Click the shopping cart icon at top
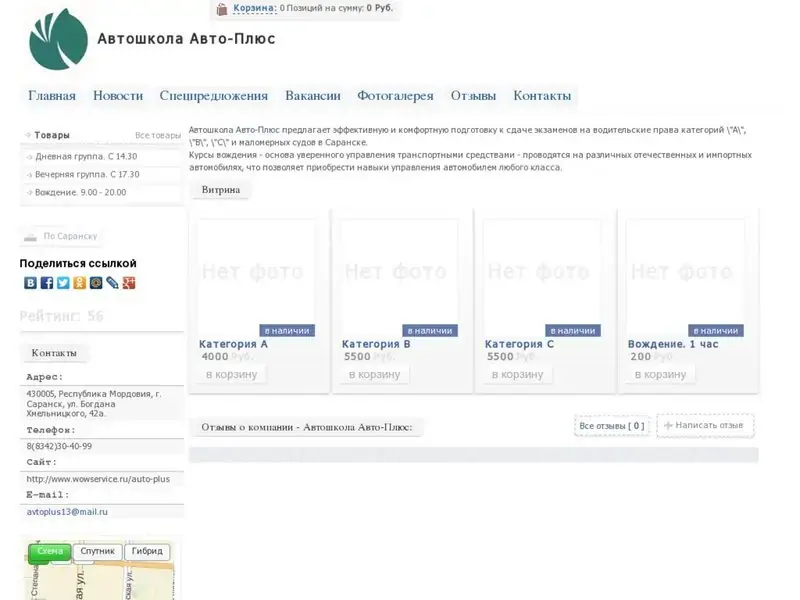Screen dimensions: 800x600 222,9
